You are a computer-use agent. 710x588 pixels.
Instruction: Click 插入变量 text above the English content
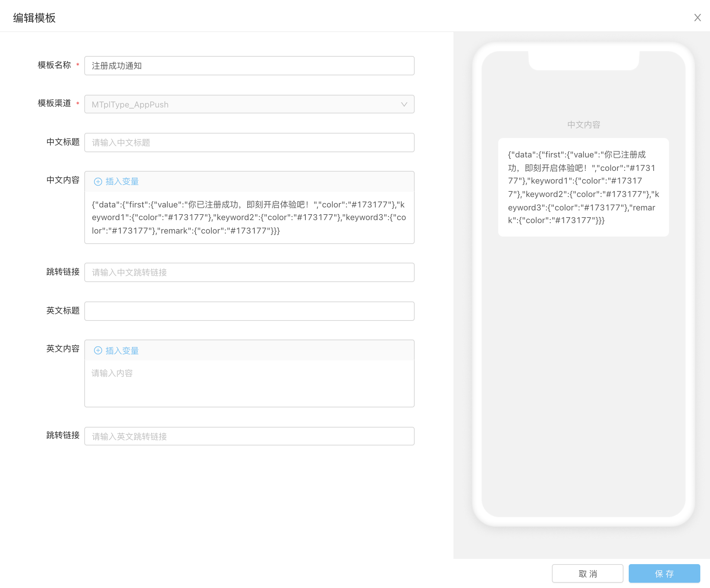click(122, 351)
